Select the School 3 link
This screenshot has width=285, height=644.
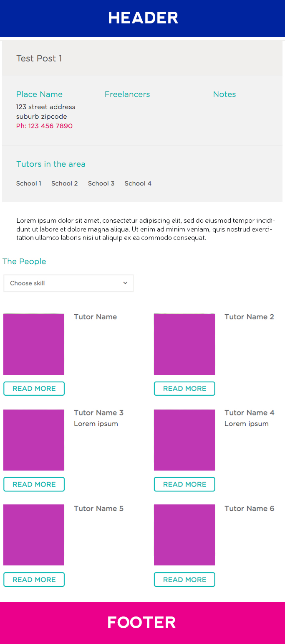[x=101, y=183]
